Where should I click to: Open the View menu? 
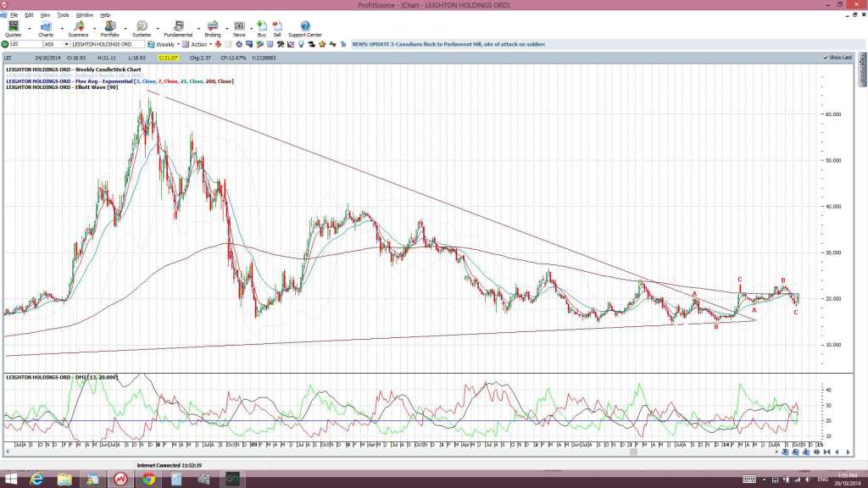point(46,15)
